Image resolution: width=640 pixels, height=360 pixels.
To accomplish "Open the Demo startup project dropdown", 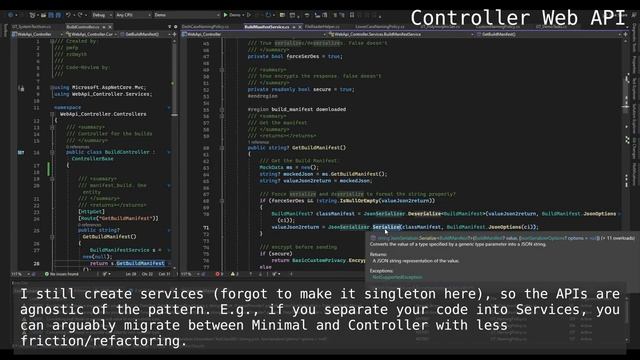I will [186, 15].
